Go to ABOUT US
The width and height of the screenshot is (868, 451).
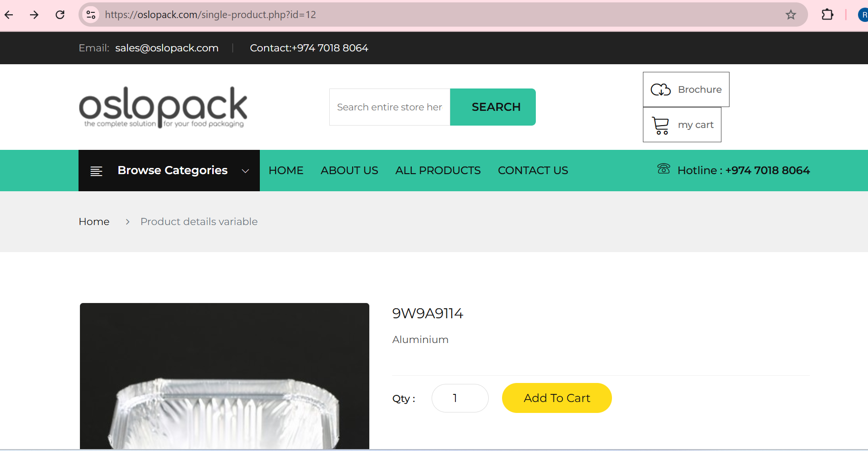tap(349, 170)
